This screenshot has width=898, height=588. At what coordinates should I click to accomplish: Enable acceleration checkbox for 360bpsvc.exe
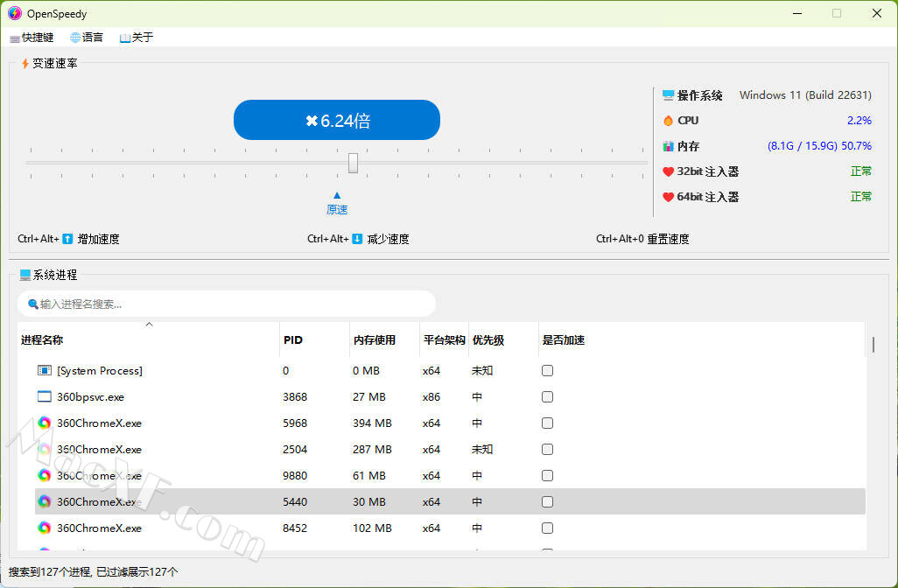coord(547,396)
